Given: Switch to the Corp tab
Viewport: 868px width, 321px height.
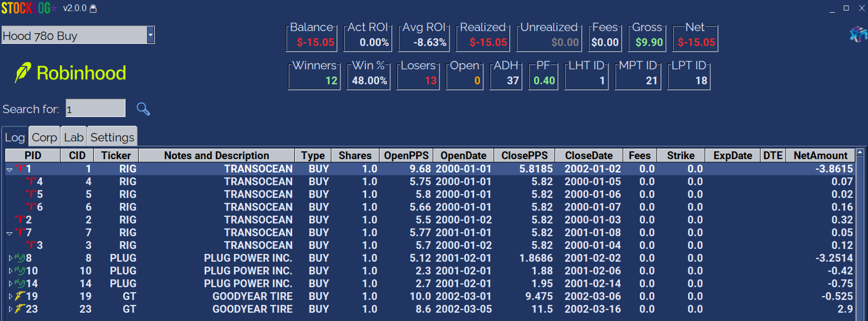Looking at the screenshot, I should [x=44, y=137].
